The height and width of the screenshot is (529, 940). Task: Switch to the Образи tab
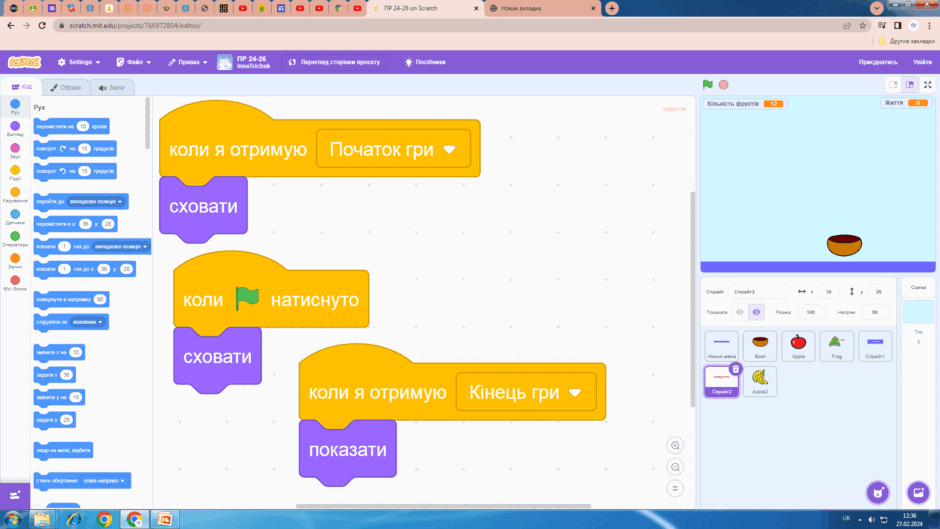tap(66, 88)
